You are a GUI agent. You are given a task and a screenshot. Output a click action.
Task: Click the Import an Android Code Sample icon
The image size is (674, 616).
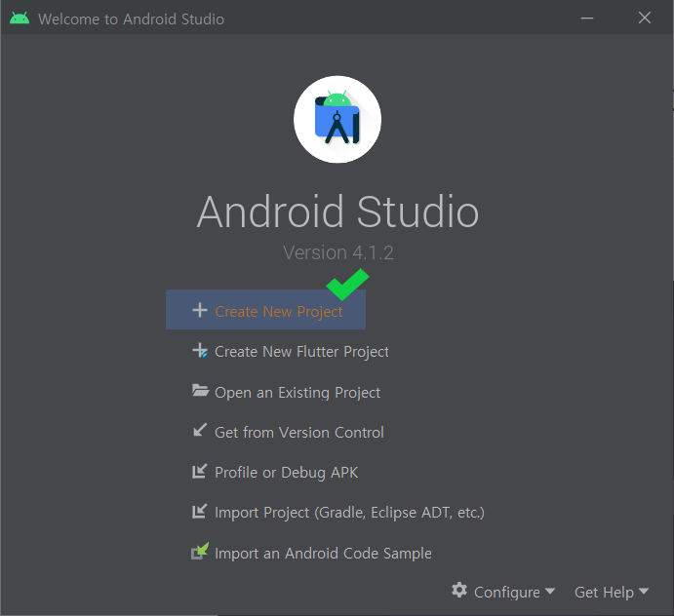pyautogui.click(x=200, y=551)
